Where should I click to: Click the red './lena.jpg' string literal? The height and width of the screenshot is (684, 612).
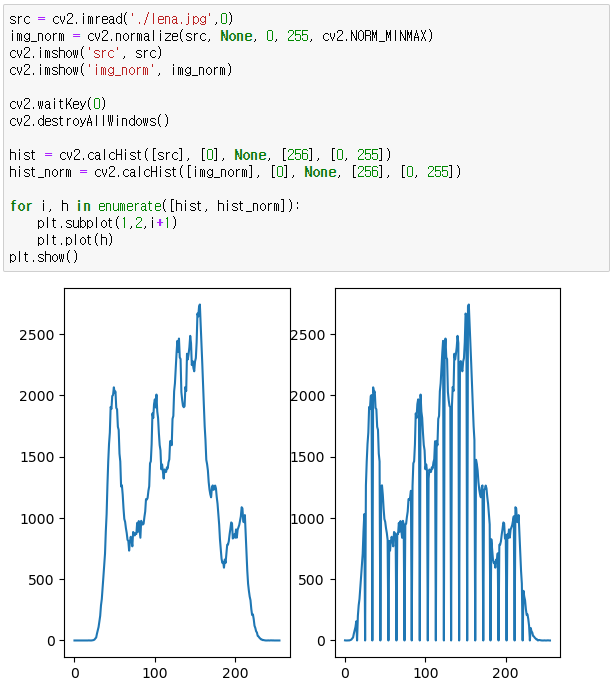click(x=174, y=19)
